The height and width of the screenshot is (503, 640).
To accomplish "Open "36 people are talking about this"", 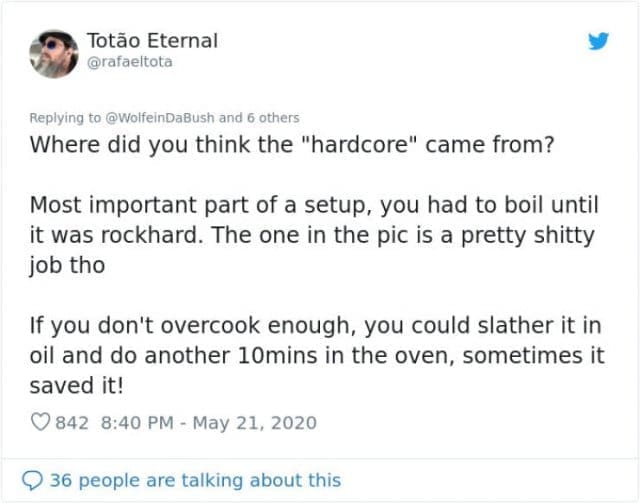I will [195, 481].
